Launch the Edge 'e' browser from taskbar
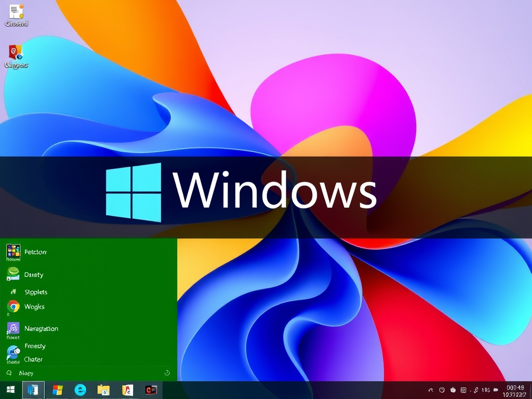The height and width of the screenshot is (399, 532). coord(81,390)
